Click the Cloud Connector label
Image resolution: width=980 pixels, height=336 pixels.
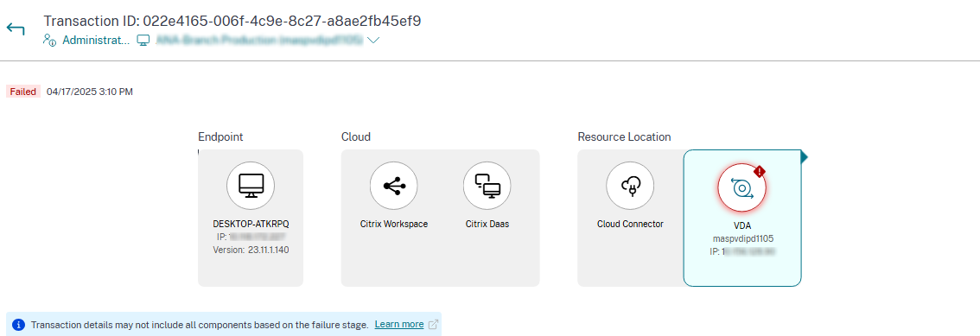[x=630, y=224]
